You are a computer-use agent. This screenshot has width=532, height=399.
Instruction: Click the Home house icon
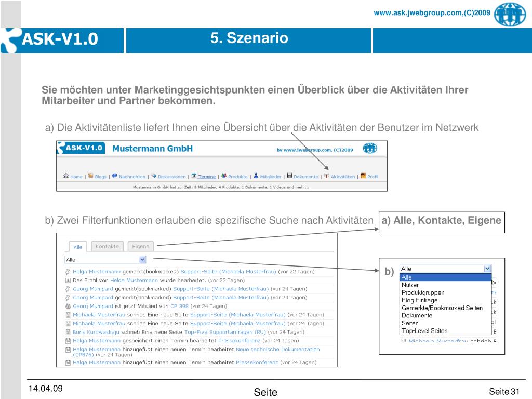[x=66, y=176]
